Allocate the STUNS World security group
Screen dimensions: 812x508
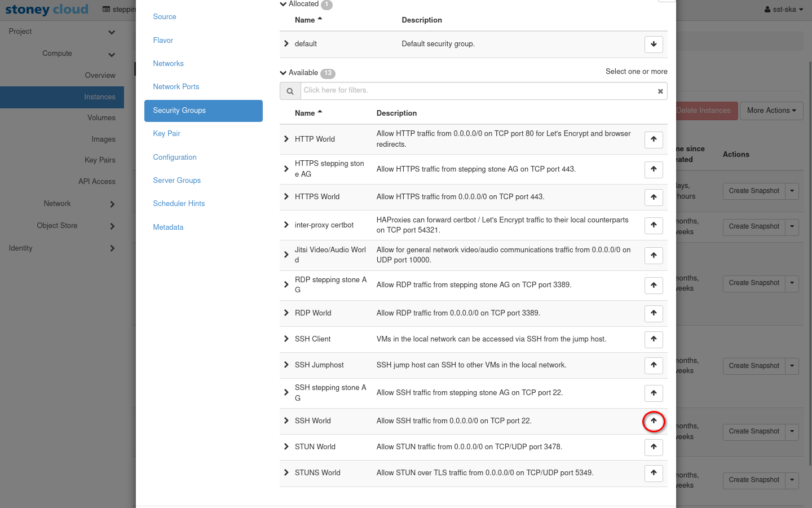[654, 473]
